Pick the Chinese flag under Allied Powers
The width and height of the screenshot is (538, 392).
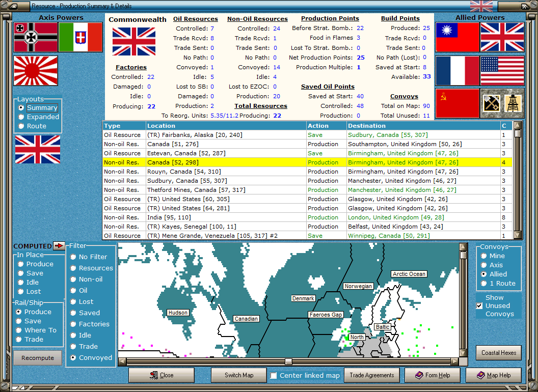[458, 37]
